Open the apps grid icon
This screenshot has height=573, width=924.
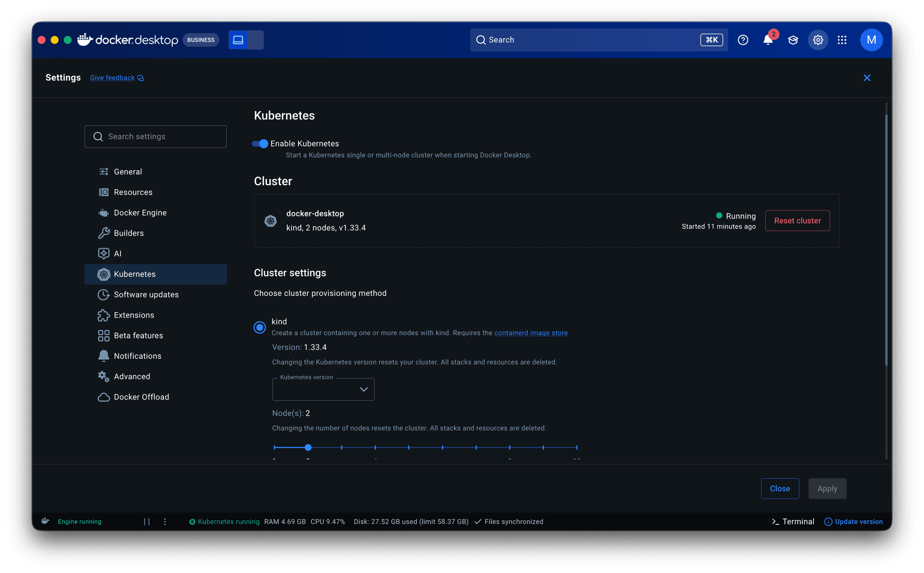coord(842,40)
